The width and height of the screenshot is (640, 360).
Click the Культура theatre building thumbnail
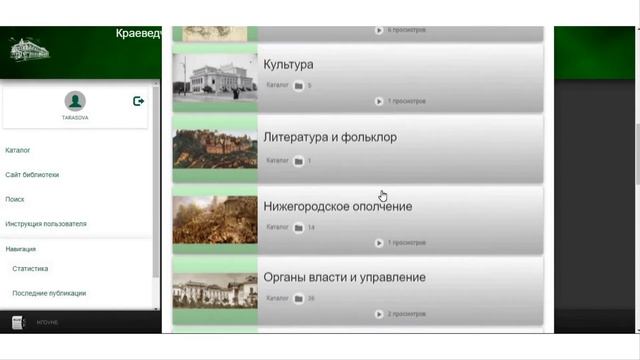[x=215, y=78]
